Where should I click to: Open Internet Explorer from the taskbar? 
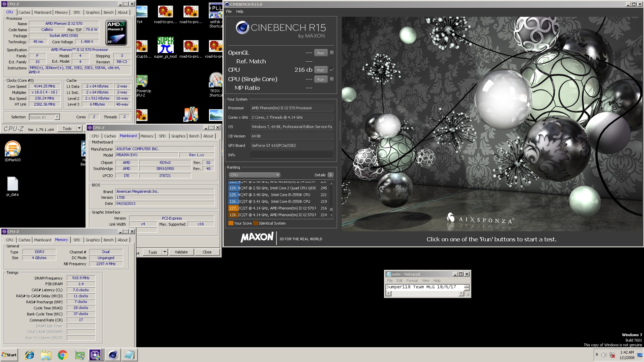coord(30,355)
